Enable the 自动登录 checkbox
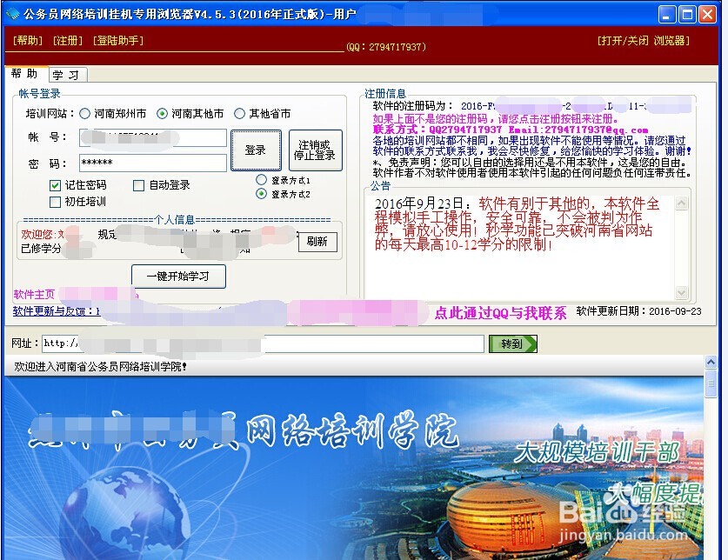The height and width of the screenshot is (560, 728). (x=138, y=185)
